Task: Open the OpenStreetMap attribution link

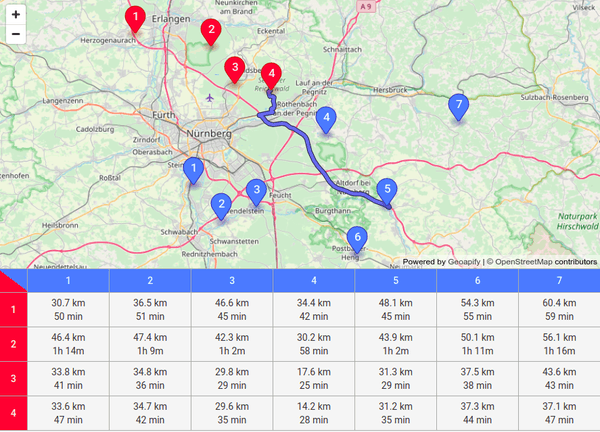Action: click(x=523, y=262)
